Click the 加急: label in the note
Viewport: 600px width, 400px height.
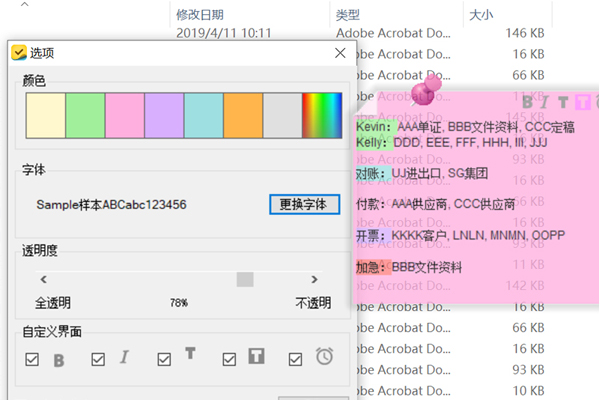tap(370, 267)
